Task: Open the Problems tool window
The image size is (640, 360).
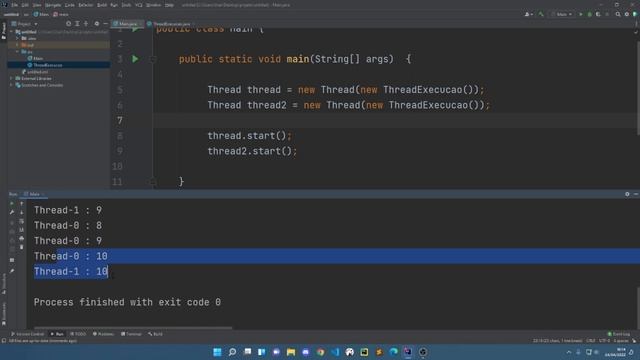Action: tap(104, 334)
